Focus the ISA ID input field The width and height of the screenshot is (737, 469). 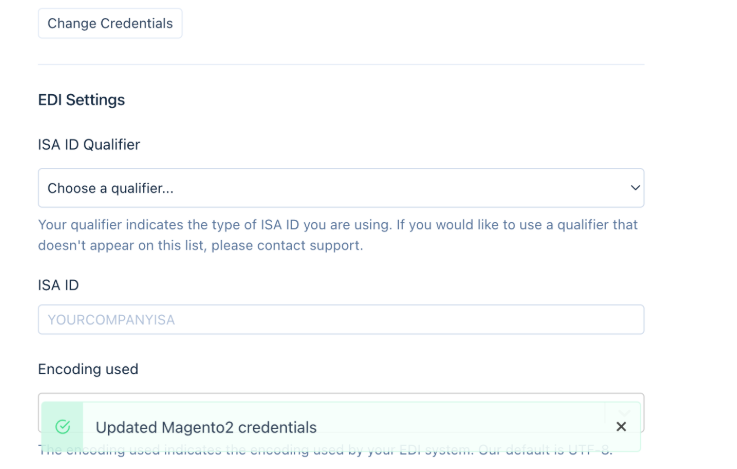(341, 320)
